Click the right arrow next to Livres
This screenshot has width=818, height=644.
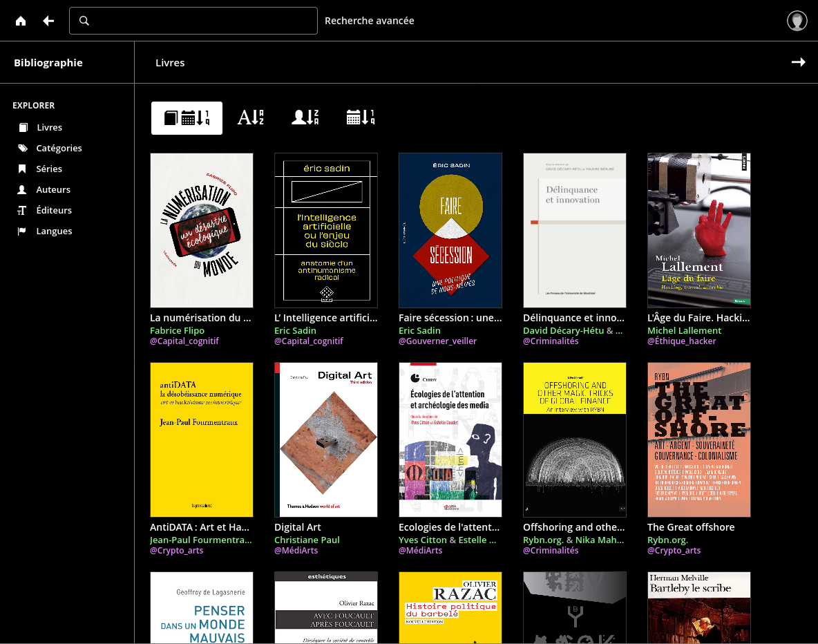798,63
